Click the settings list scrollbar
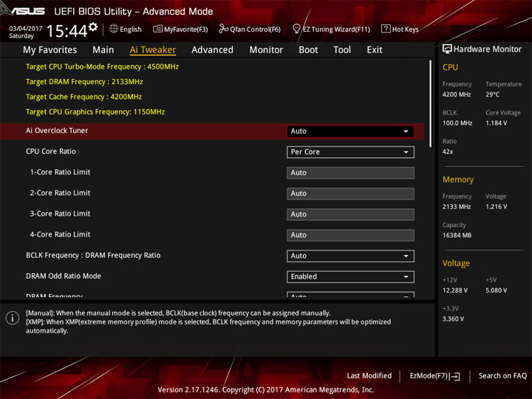This screenshot has height=399, width=532. [430, 103]
